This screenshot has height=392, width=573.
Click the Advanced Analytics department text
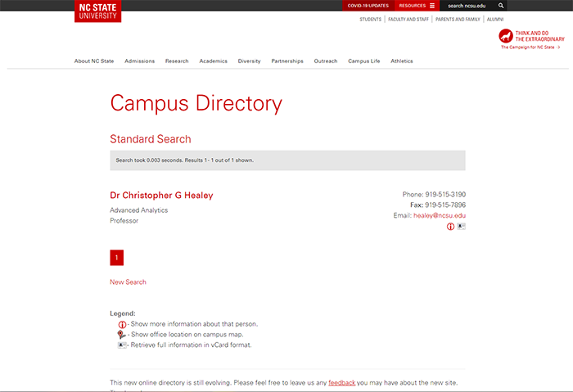pyautogui.click(x=139, y=210)
